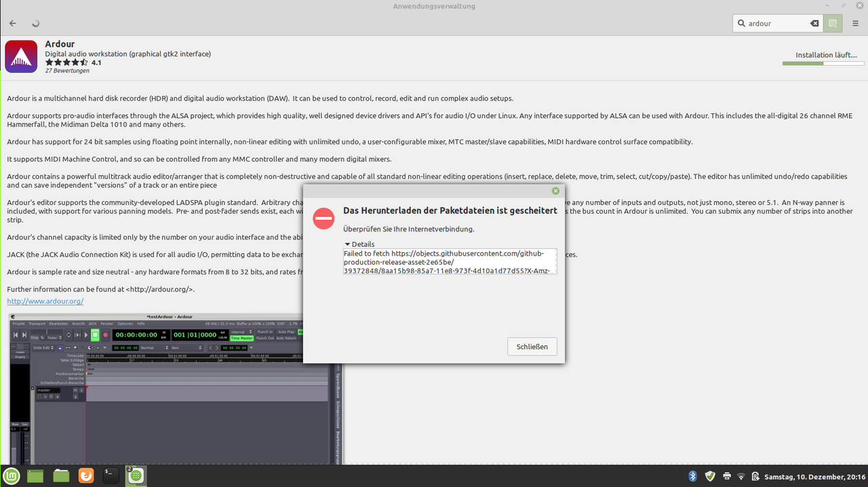Click 'Further information can be found' line
The image size is (868, 487).
(101, 289)
